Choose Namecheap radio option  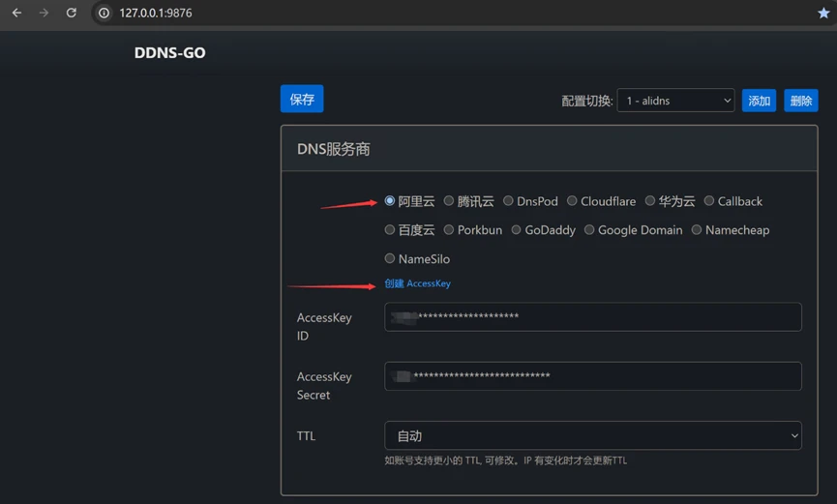tap(697, 229)
